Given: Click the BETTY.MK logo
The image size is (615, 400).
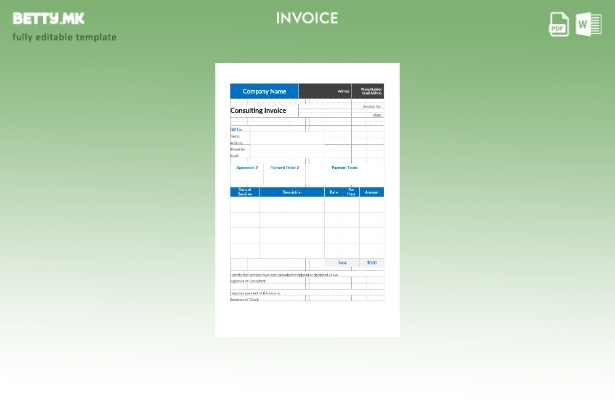Looking at the screenshot, I should point(48,18).
